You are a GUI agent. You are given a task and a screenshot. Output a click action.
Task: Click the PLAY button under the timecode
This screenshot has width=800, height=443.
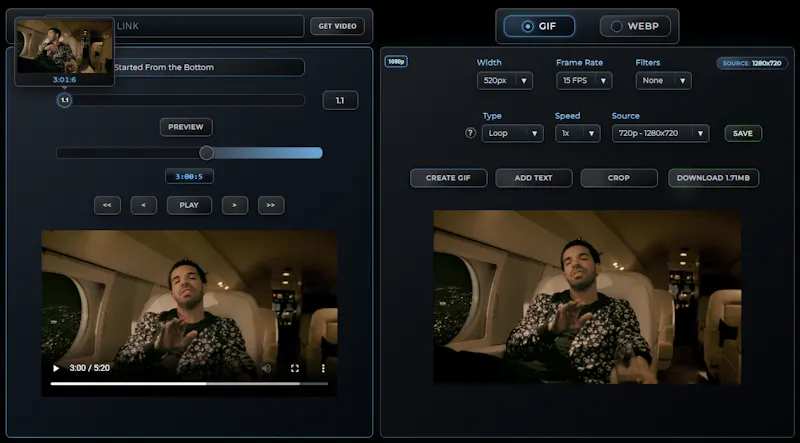coord(189,205)
